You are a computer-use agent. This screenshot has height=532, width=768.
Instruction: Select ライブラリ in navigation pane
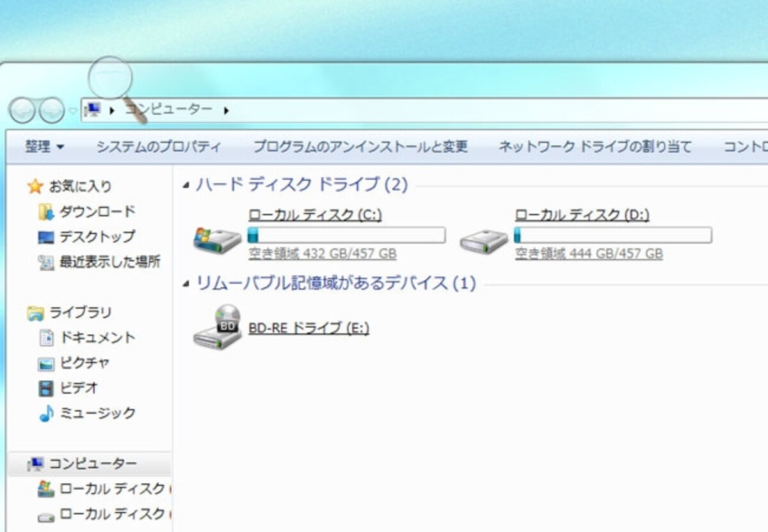click(80, 312)
